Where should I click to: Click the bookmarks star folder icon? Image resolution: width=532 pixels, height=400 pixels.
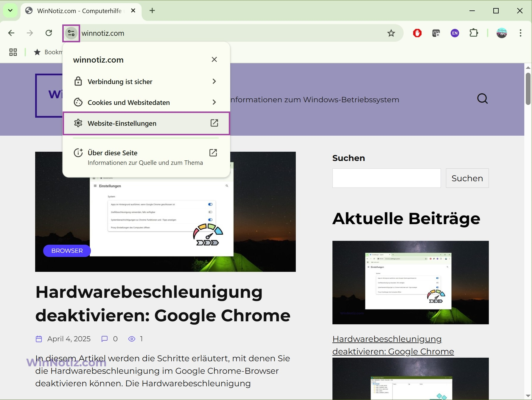(x=37, y=52)
